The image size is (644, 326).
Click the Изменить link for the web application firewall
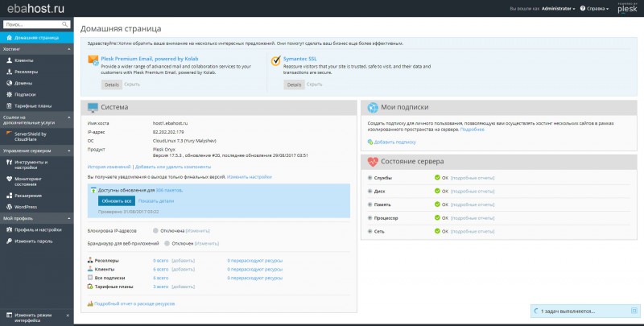pyautogui.click(x=207, y=242)
